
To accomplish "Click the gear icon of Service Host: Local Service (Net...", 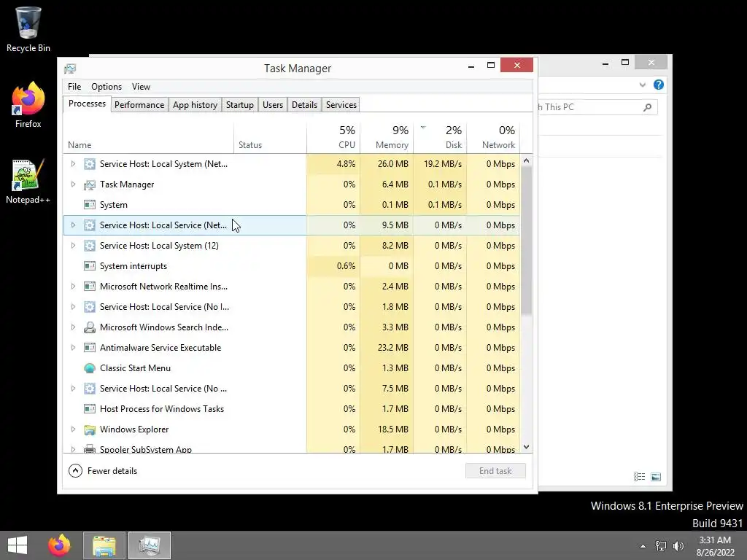I will (x=90, y=225).
